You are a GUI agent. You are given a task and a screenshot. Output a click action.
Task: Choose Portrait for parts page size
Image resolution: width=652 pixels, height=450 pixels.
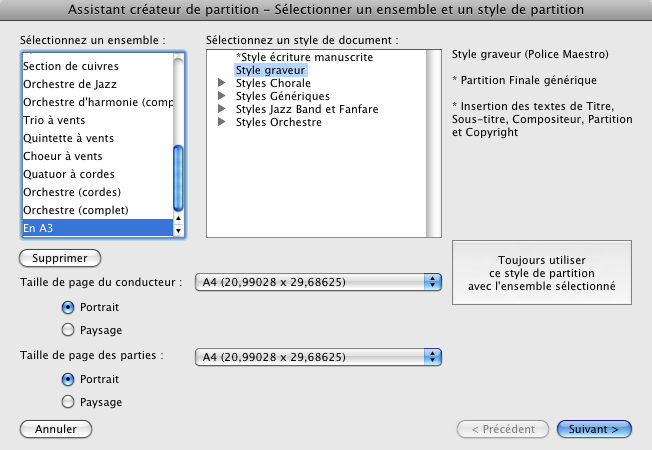pos(68,380)
